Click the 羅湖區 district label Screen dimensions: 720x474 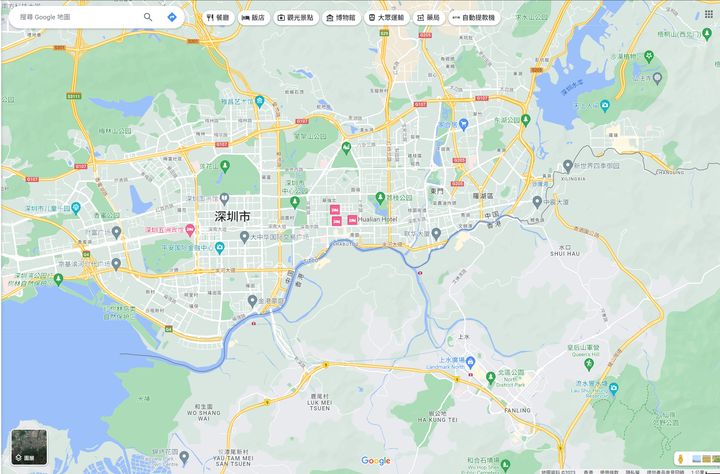coord(483,196)
